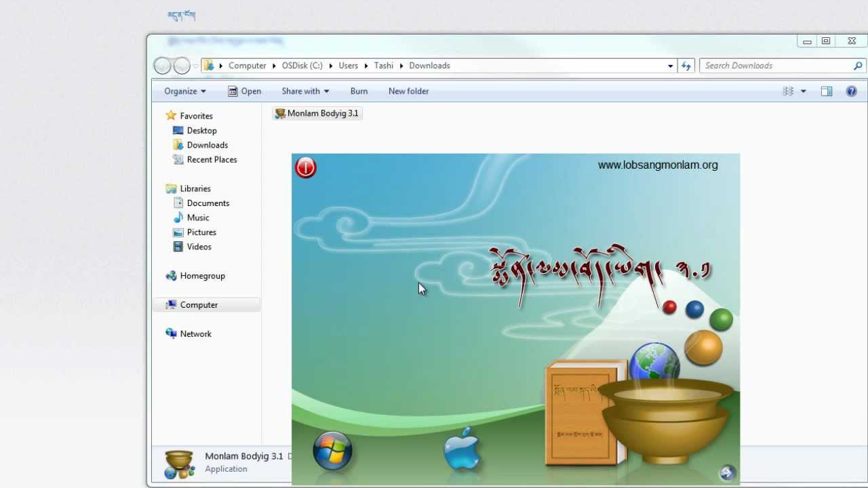This screenshot has height=488, width=868.
Task: Click the Back navigation button
Action: pyautogui.click(x=162, y=66)
